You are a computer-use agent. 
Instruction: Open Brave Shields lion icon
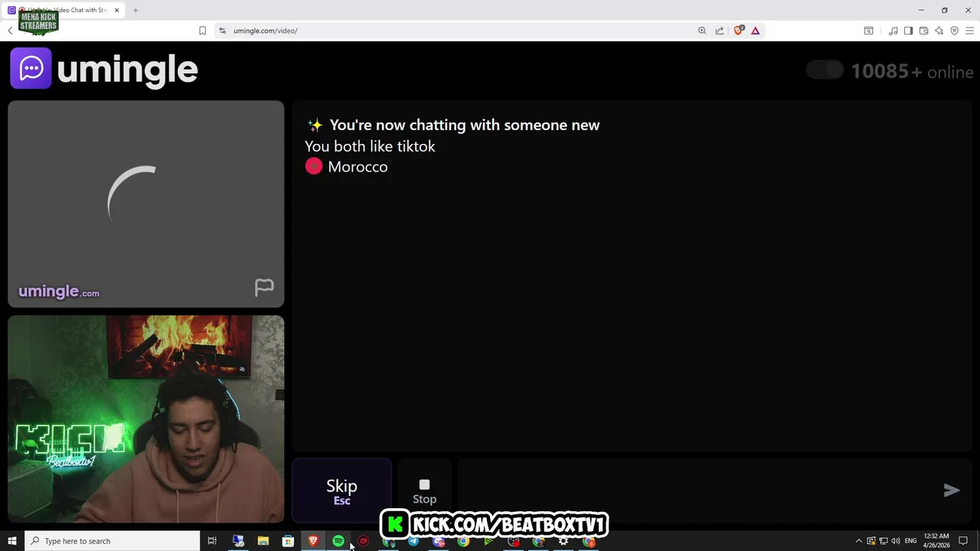739,31
